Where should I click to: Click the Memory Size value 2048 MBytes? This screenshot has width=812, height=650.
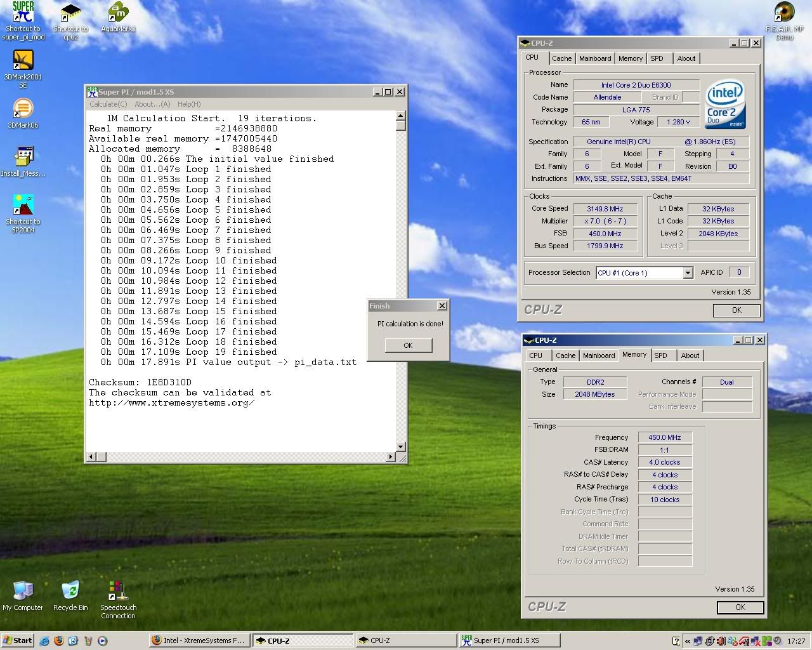point(595,394)
